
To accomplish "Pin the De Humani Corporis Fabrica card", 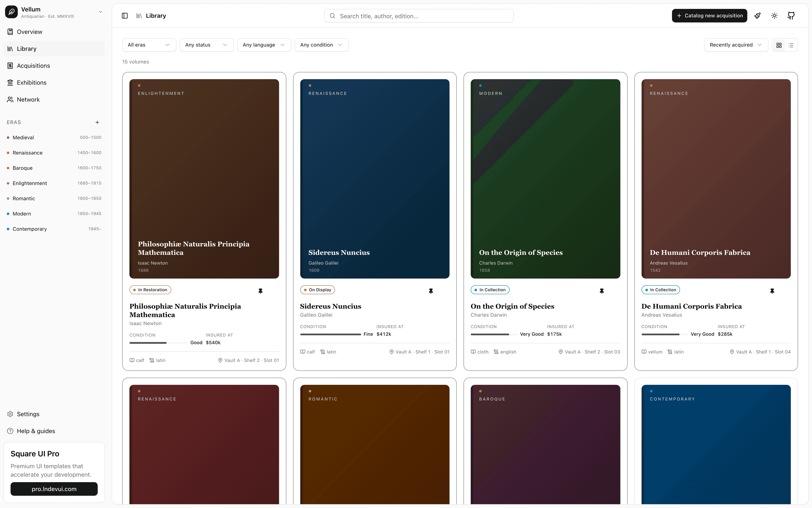I will pos(772,291).
